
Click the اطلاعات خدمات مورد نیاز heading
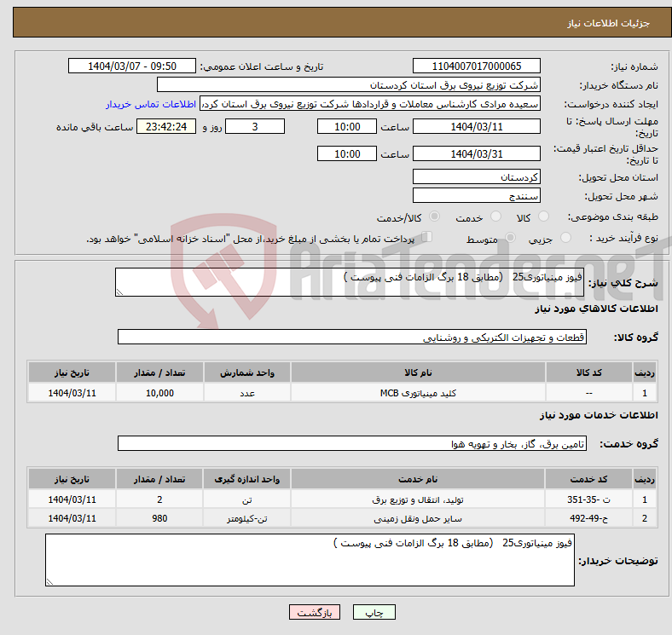pos(599,415)
